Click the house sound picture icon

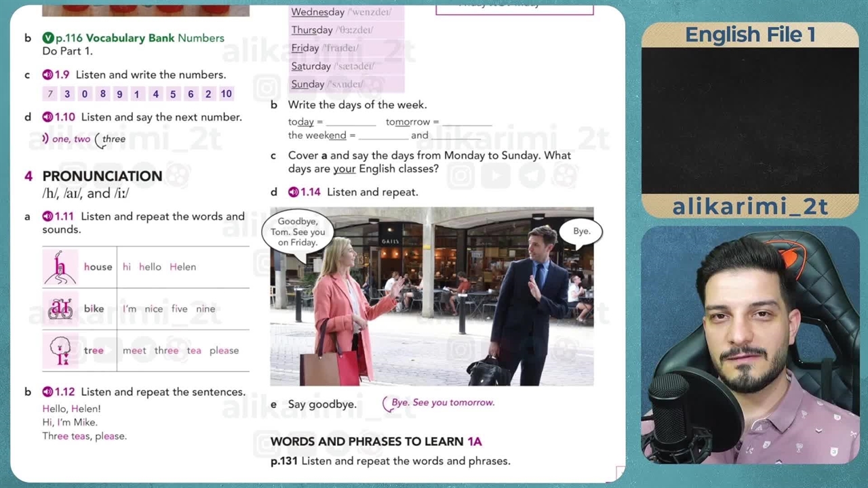(x=60, y=267)
